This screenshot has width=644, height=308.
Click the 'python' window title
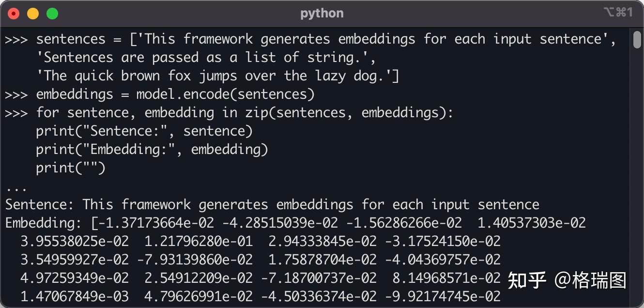(x=322, y=14)
